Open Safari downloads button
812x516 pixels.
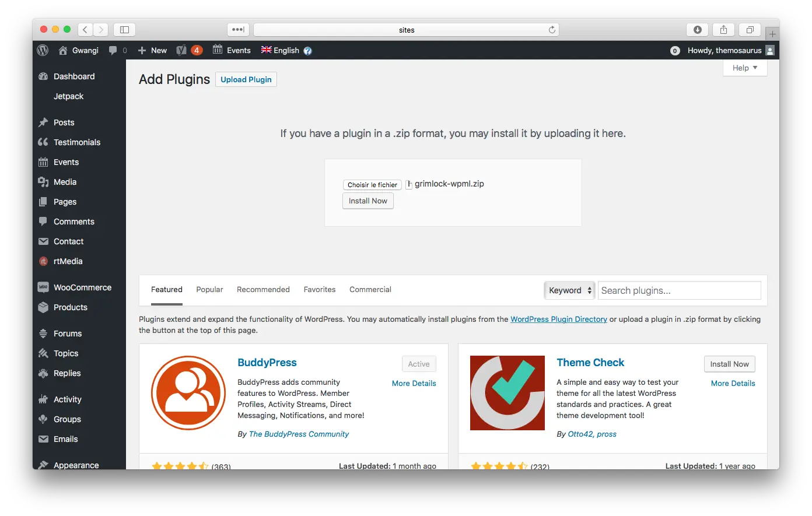tap(698, 29)
